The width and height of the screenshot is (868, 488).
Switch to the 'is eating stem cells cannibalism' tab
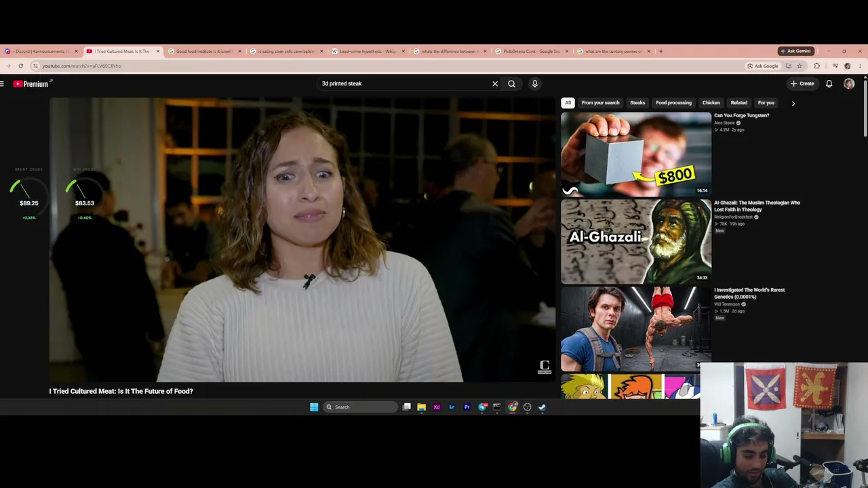coord(285,52)
